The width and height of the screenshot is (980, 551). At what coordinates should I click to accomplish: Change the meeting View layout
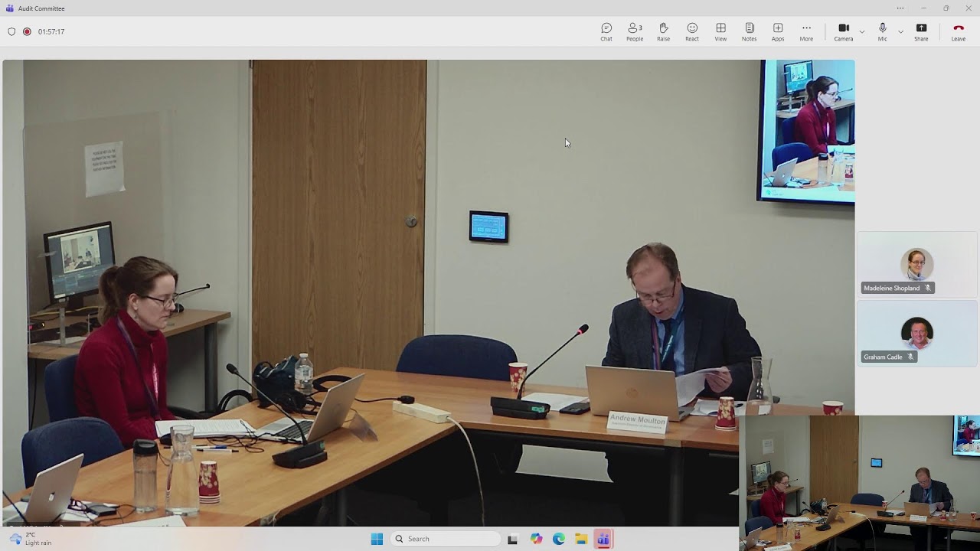[x=720, y=31]
